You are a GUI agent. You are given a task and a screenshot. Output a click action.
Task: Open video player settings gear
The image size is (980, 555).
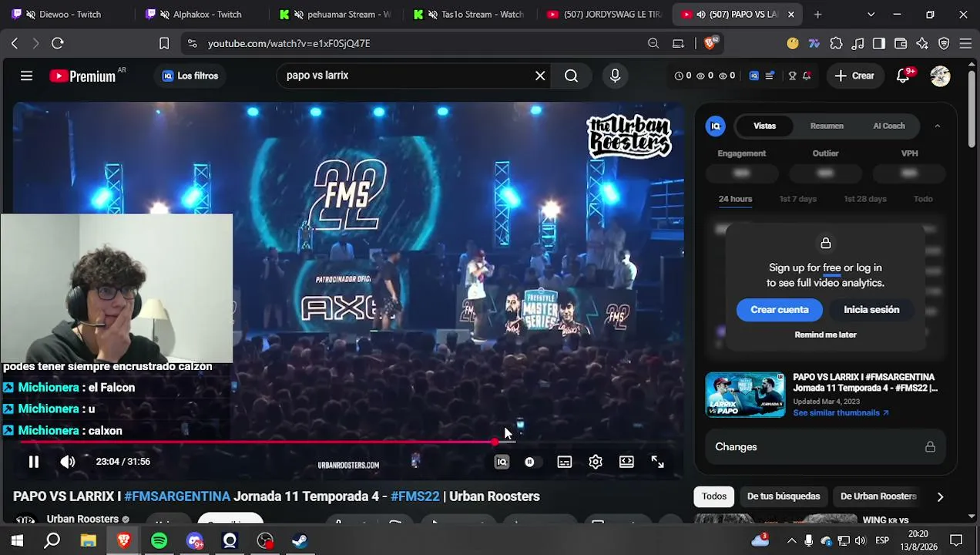[x=596, y=462]
